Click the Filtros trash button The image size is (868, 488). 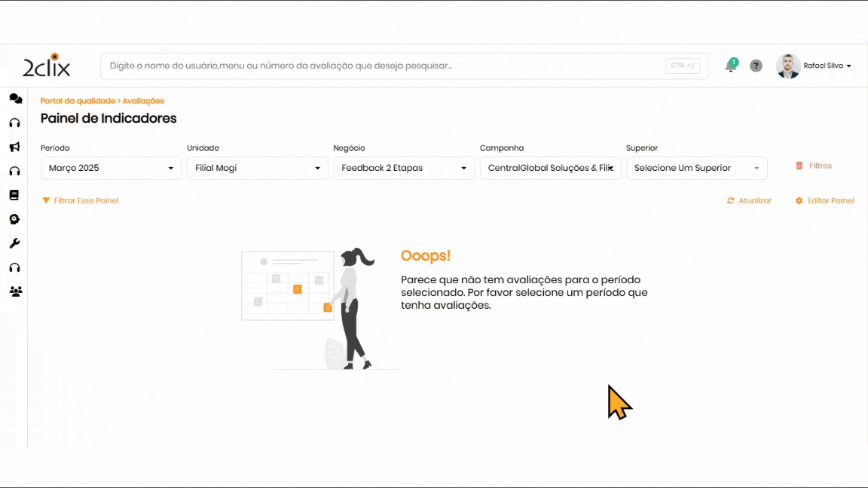tap(814, 166)
